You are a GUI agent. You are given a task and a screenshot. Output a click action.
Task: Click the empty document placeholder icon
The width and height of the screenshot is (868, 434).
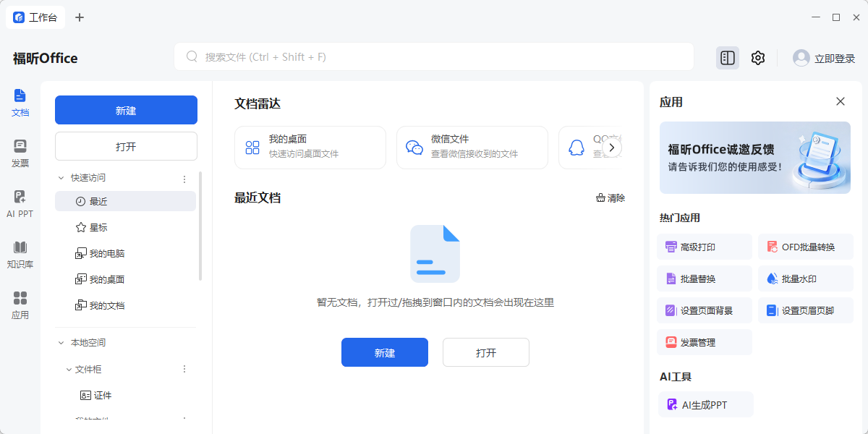435,253
